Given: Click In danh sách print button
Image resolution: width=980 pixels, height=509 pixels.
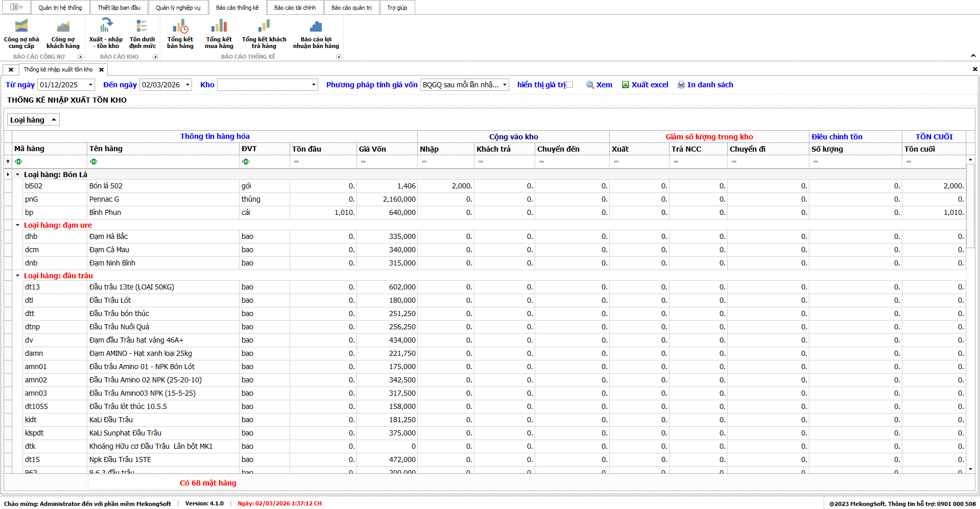Looking at the screenshot, I should tap(705, 85).
